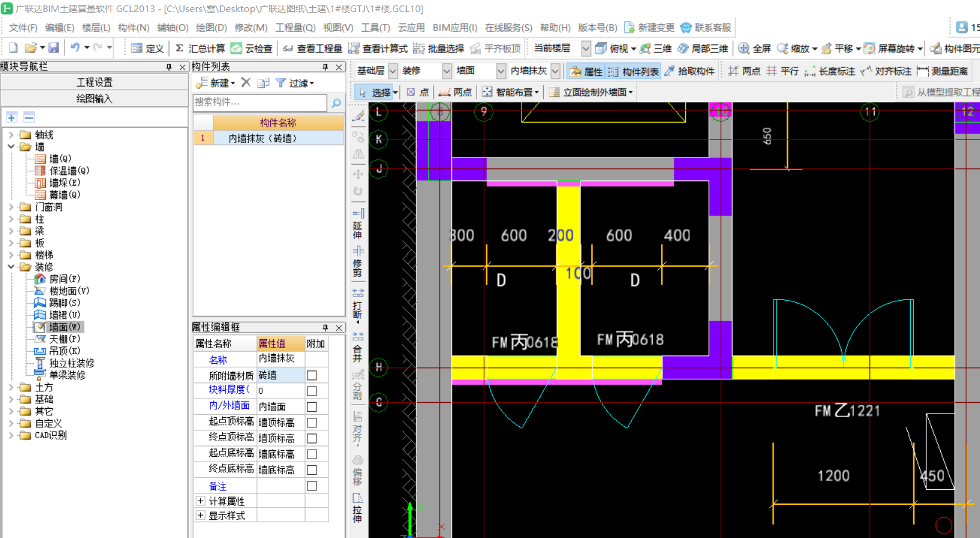Switch to 三维 3D view

coord(656,49)
